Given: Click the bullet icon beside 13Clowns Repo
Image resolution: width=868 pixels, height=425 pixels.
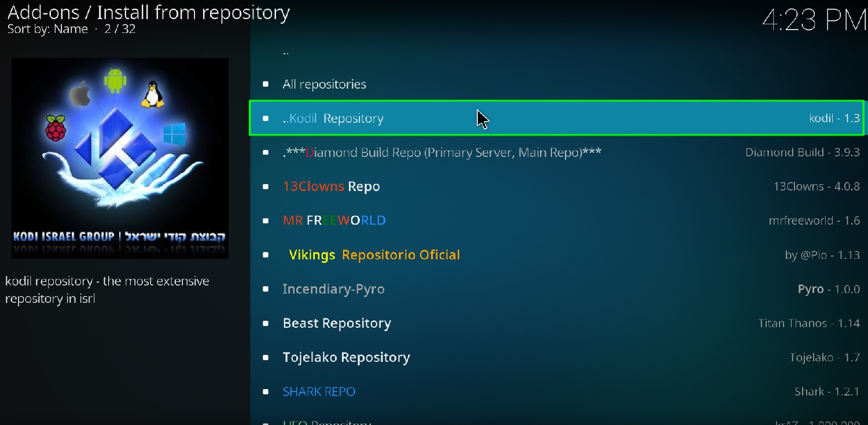Looking at the screenshot, I should point(266,187).
